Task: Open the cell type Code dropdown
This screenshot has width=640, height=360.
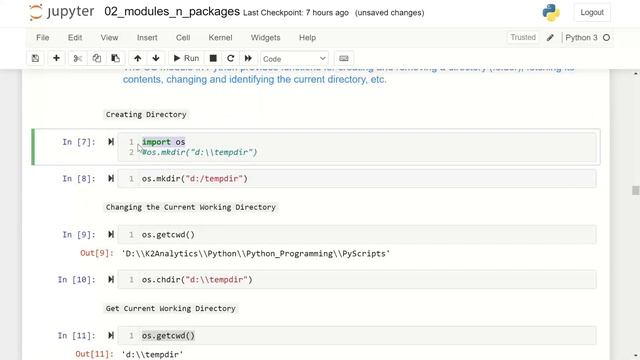Action: (294, 59)
